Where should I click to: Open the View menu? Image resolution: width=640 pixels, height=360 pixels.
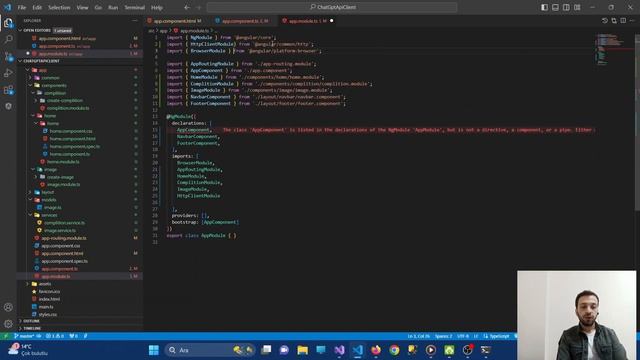click(x=82, y=7)
